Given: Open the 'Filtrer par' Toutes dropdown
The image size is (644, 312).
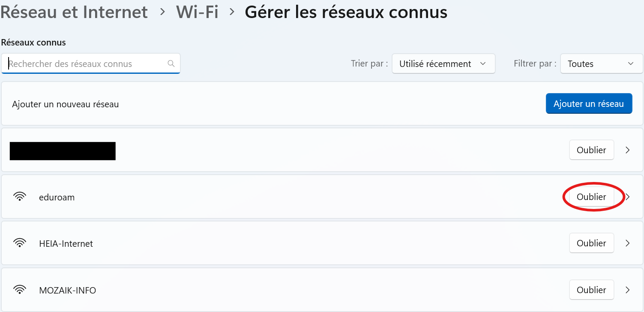Looking at the screenshot, I should 601,64.
